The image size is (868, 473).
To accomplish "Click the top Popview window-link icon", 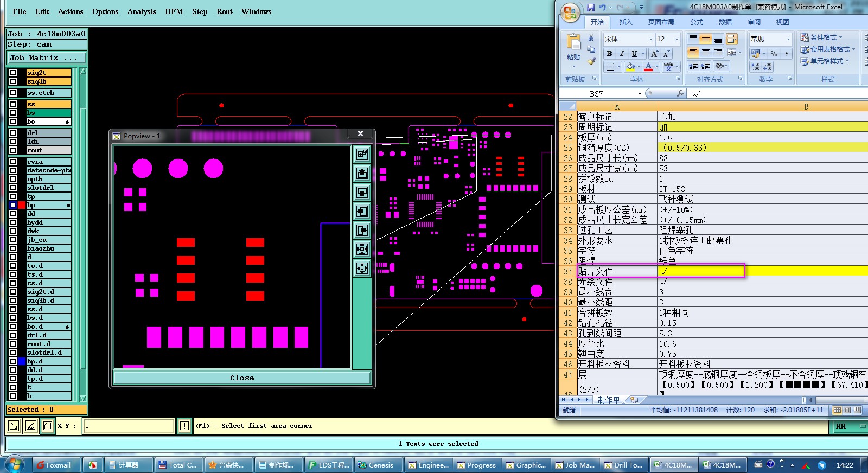I will click(x=362, y=154).
